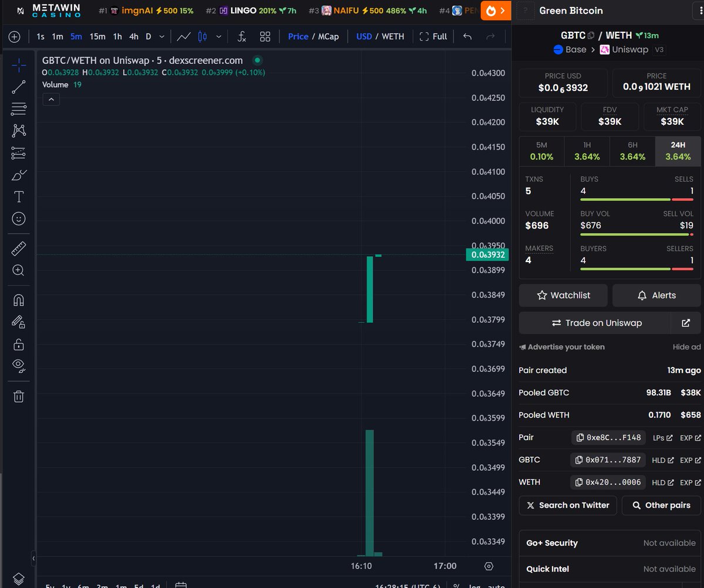The width and height of the screenshot is (704, 588).
Task: Select the 1H stats tab
Action: 587,151
